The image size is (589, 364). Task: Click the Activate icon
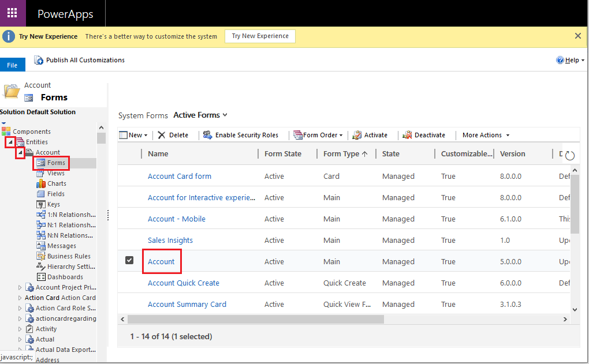[x=357, y=135]
